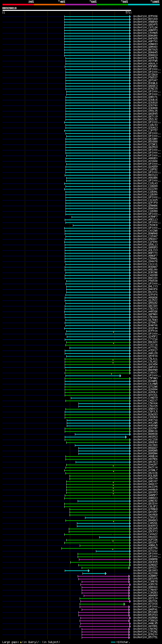This screenshot has width=162, height=644.
Task: Open UniRef100_B9HH19 hit
Action: (145, 55)
